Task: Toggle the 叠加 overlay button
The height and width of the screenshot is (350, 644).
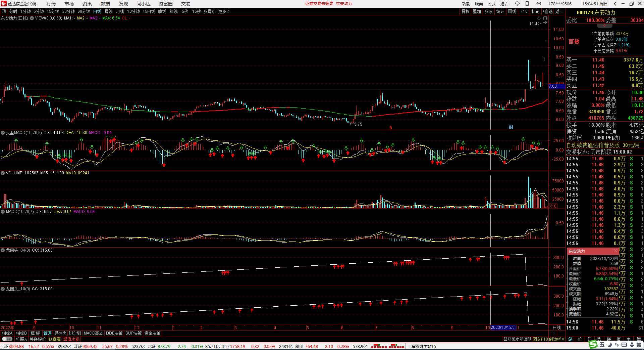Action: pos(477,11)
